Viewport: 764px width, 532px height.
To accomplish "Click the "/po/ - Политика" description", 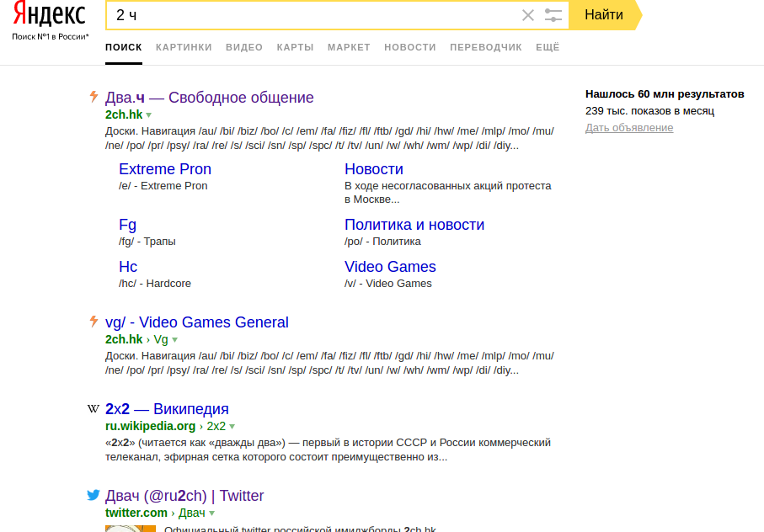I will click(x=382, y=242).
